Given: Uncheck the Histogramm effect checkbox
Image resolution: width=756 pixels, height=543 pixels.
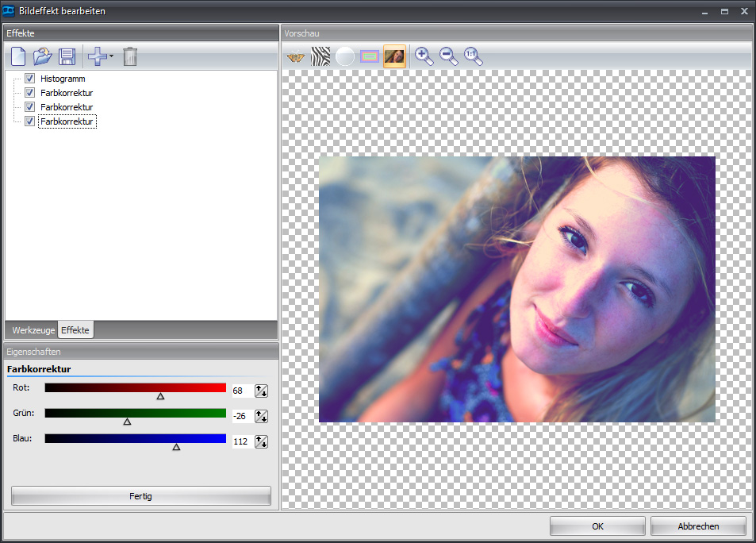Looking at the screenshot, I should pos(29,79).
